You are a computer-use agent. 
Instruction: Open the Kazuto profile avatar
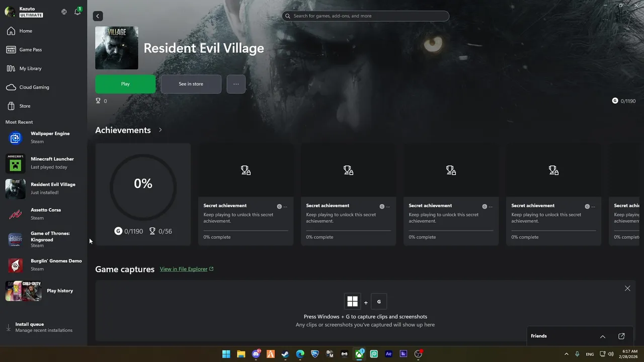point(10,12)
